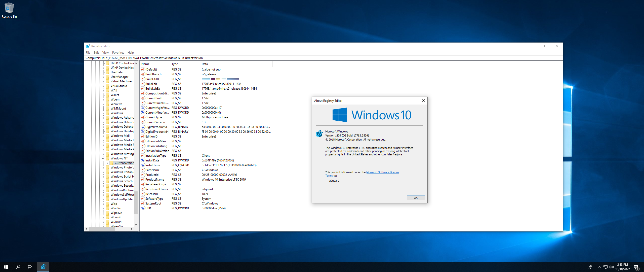
Task: Select the WSDAPI tree item
Action: [x=116, y=222]
